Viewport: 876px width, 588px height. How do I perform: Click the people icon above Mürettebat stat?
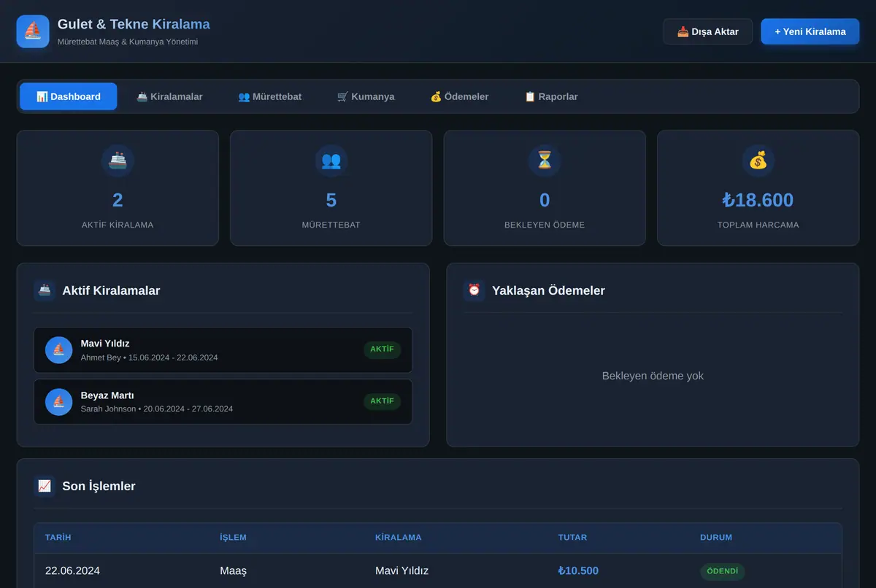tap(331, 160)
